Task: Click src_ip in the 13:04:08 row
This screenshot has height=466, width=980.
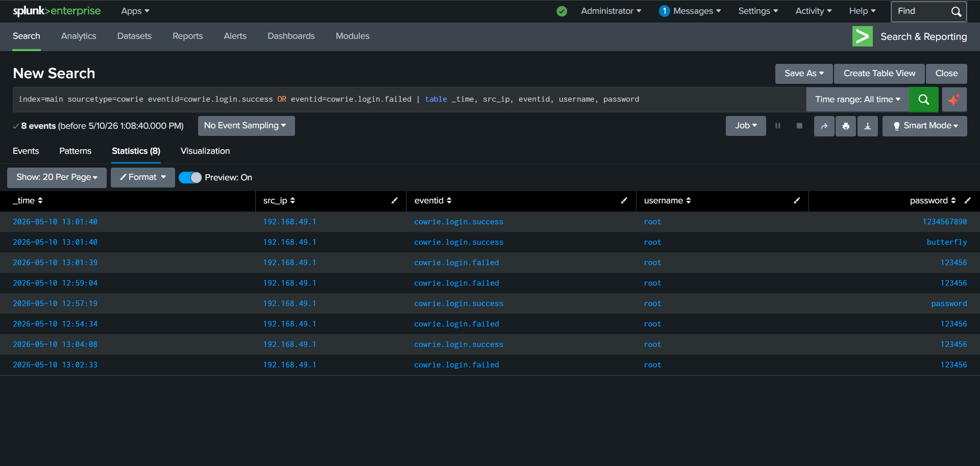Action: coord(289,344)
